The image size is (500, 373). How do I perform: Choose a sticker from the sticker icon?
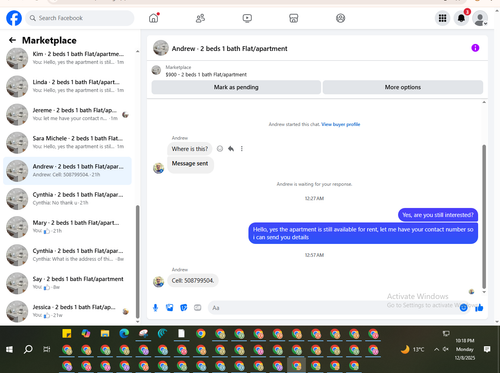coord(184,308)
